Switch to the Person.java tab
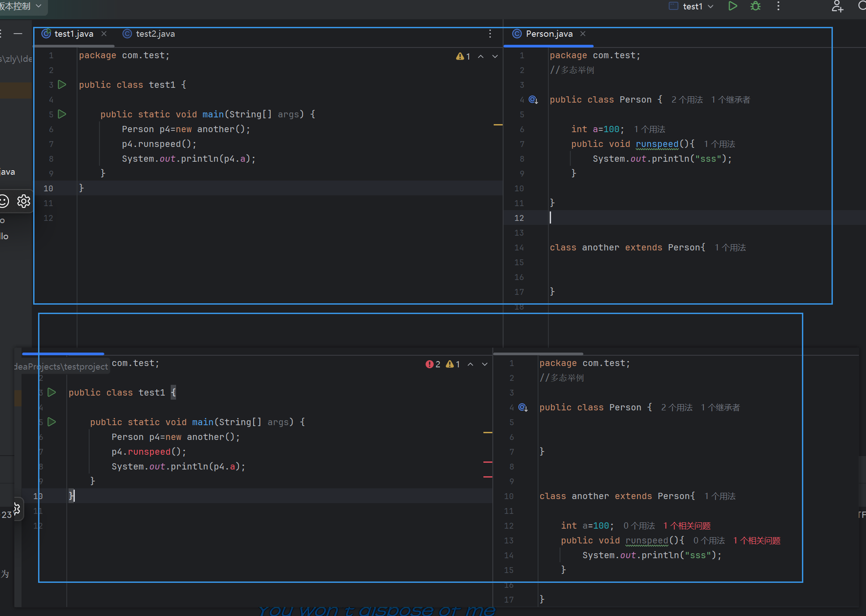The height and width of the screenshot is (616, 866). tap(548, 34)
